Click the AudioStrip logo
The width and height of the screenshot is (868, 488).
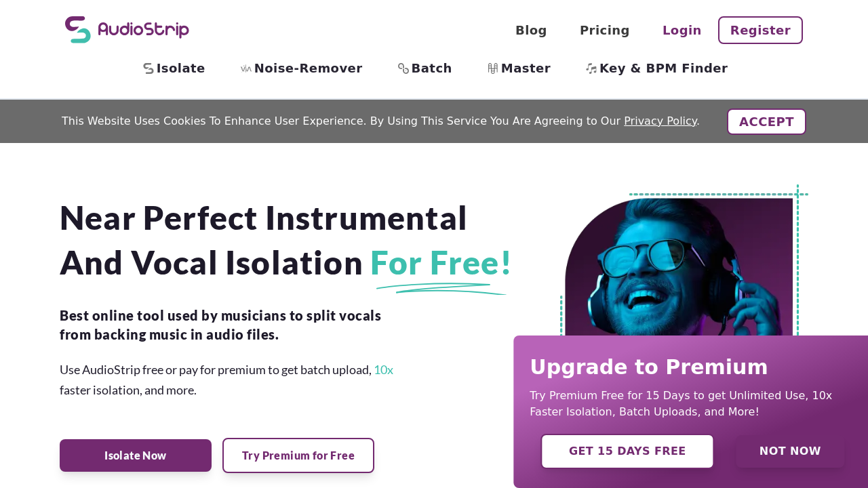(127, 30)
